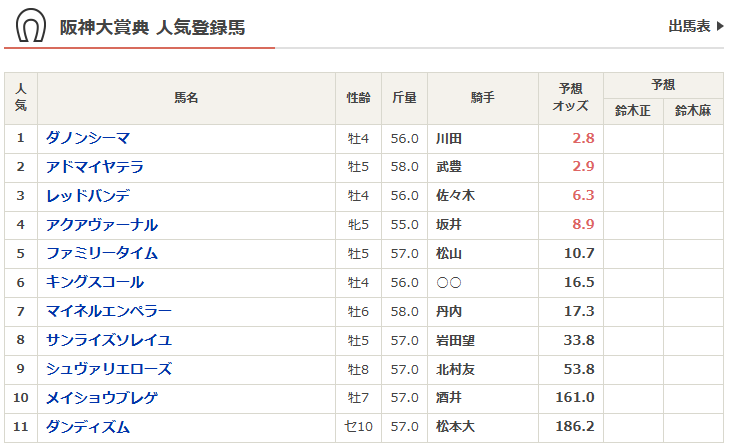Open horse ダノンシーマ details
The image size is (729, 446).
[88, 138]
